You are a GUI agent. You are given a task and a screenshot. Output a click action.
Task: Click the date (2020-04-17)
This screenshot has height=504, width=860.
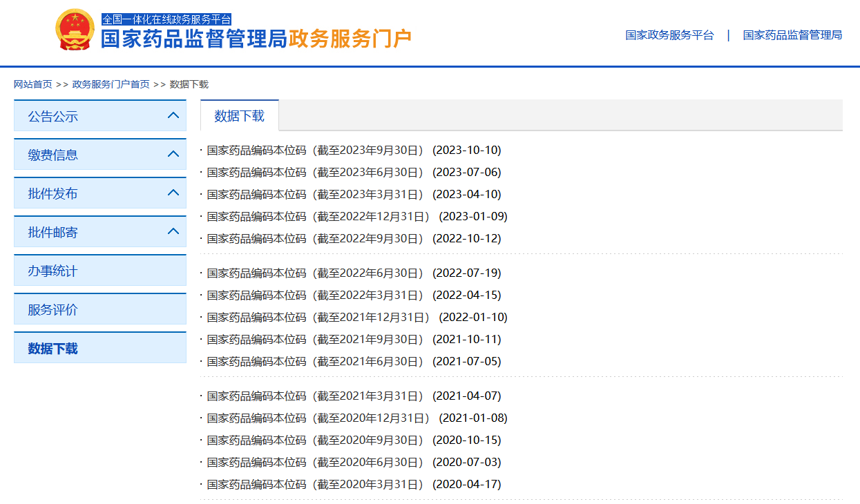[467, 484]
